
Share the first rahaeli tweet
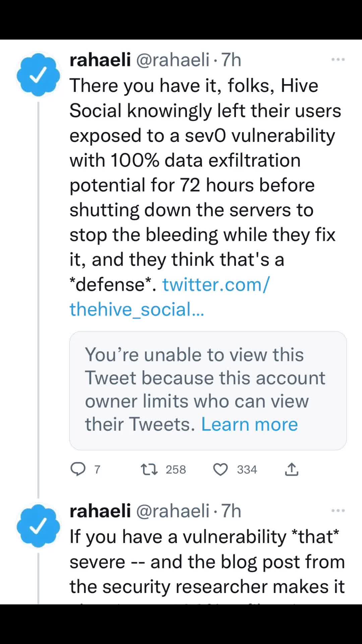pos(292,469)
